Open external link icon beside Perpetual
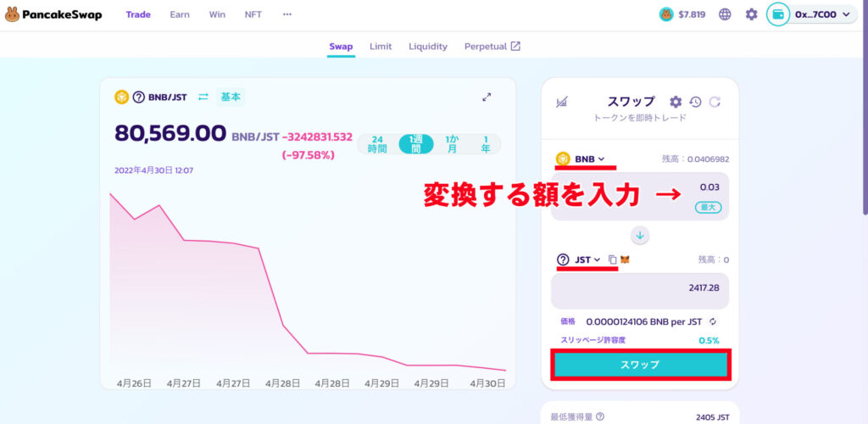 [x=515, y=46]
